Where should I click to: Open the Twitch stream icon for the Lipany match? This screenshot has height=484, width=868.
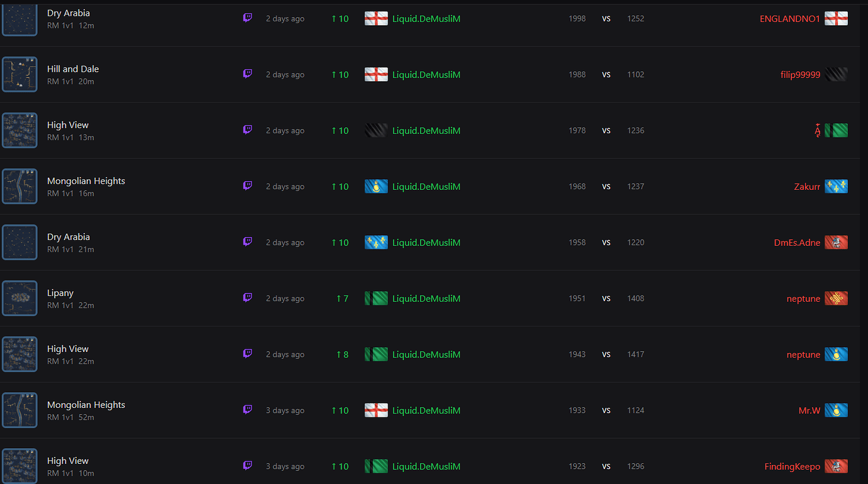point(247,297)
